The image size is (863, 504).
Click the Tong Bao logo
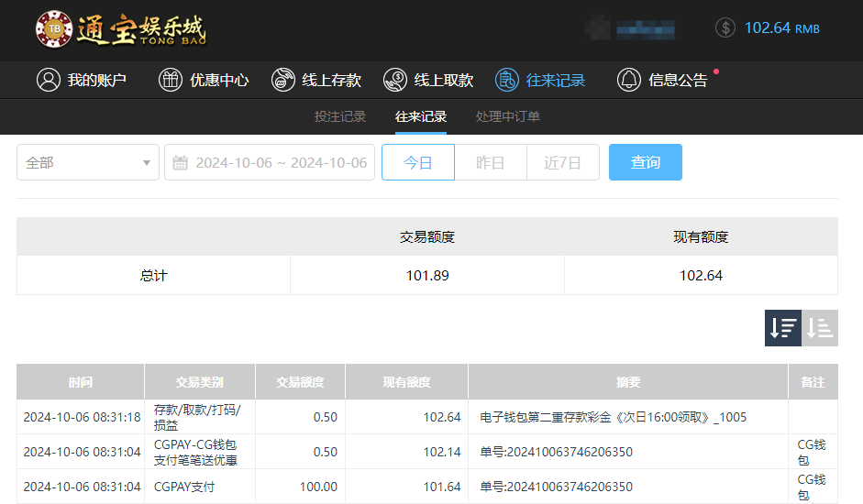121,29
